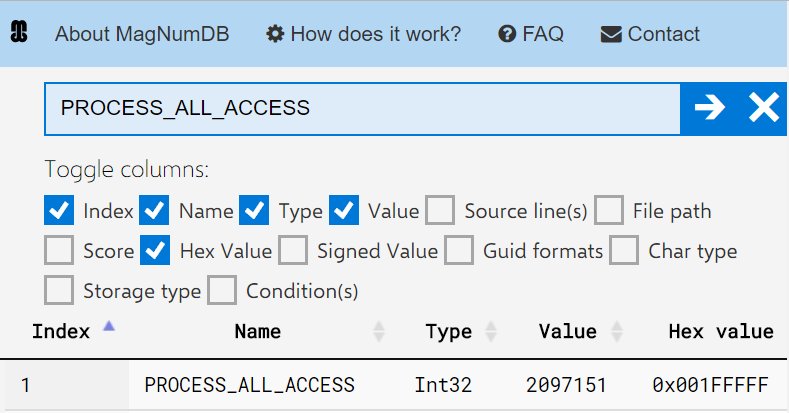Enable the Char type column checkbox
This screenshot has height=413, width=789.
click(x=624, y=250)
